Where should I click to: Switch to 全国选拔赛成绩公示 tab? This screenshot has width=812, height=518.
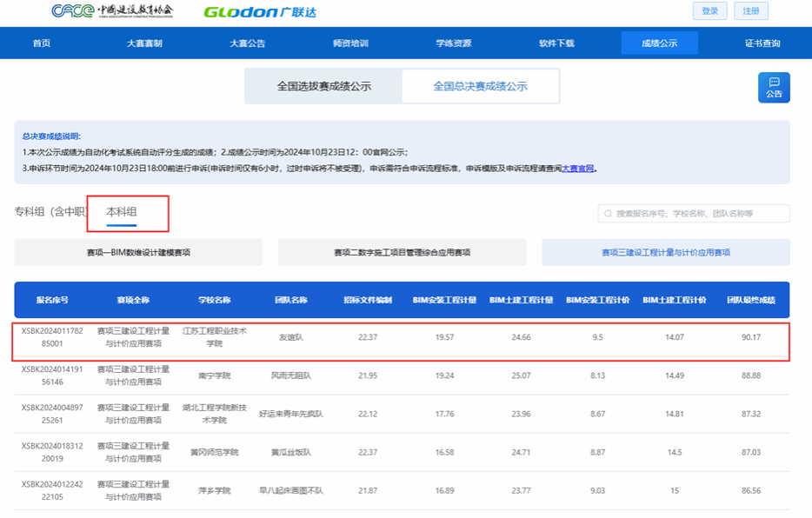[x=323, y=86]
